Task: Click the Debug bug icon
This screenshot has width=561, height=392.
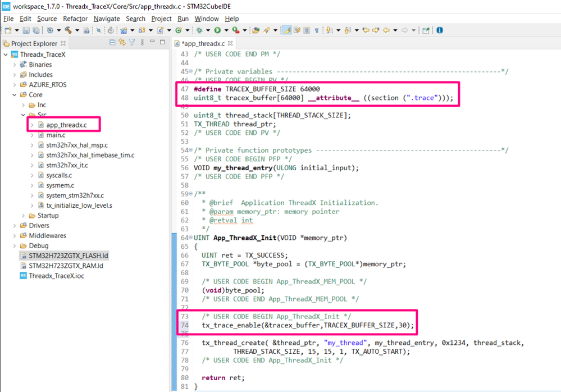Action: point(199,30)
